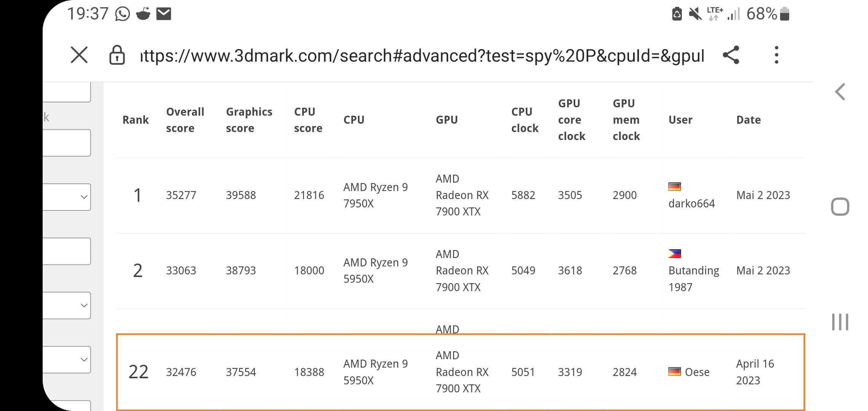Tap the GPU core clock column header
This screenshot has height=411, width=868.
coord(571,120)
